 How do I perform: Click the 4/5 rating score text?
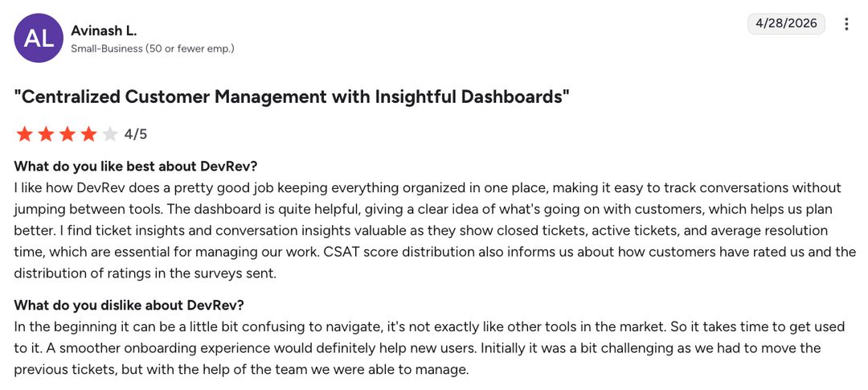point(136,134)
